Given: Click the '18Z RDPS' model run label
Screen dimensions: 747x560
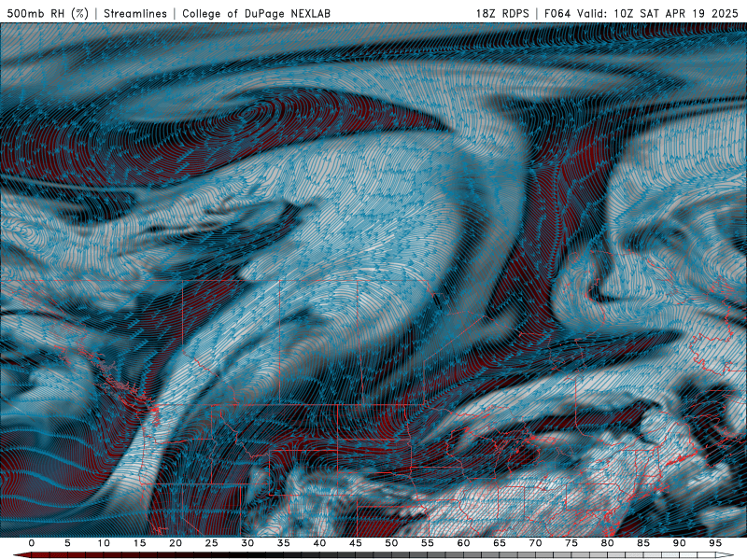Looking at the screenshot, I should [502, 13].
